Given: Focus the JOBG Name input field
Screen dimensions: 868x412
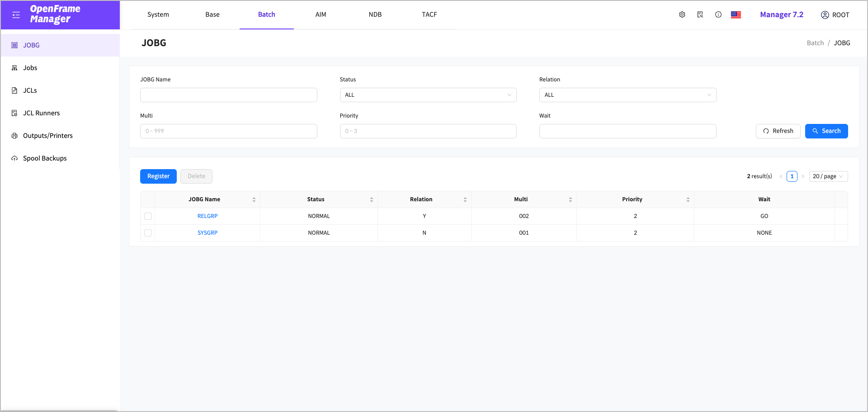Looking at the screenshot, I should [x=229, y=95].
